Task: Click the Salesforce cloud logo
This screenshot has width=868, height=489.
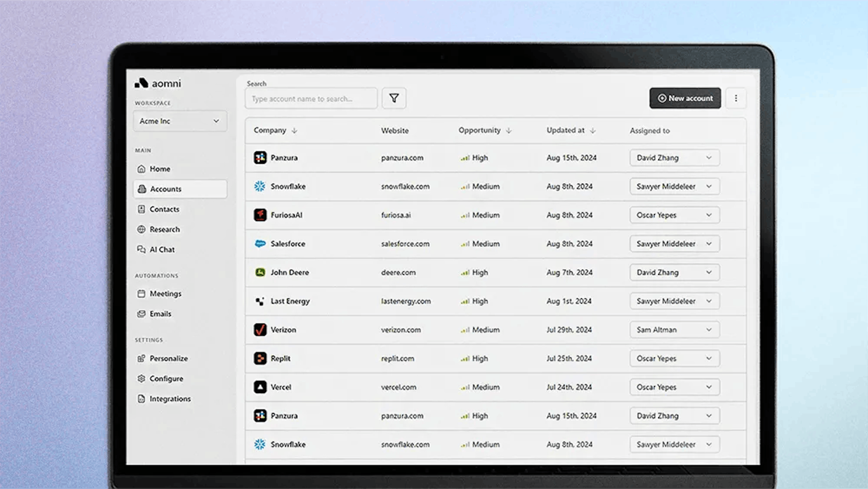Action: pos(260,244)
